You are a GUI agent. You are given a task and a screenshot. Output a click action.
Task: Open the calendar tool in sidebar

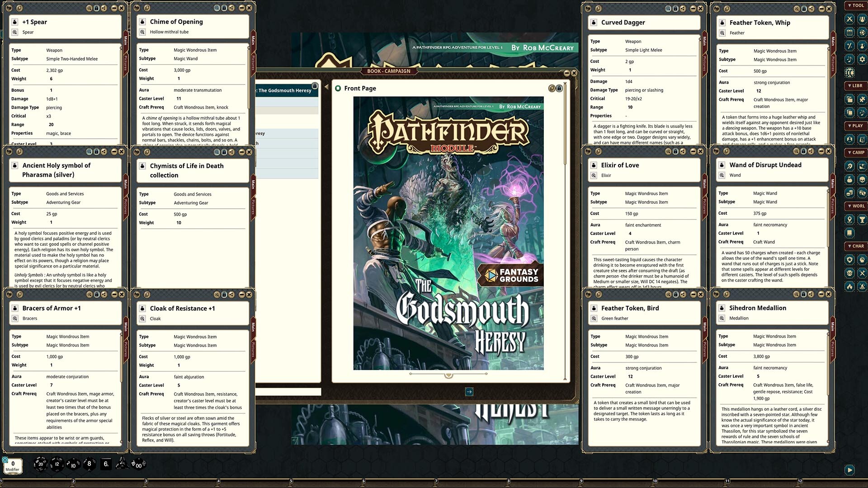(849, 33)
